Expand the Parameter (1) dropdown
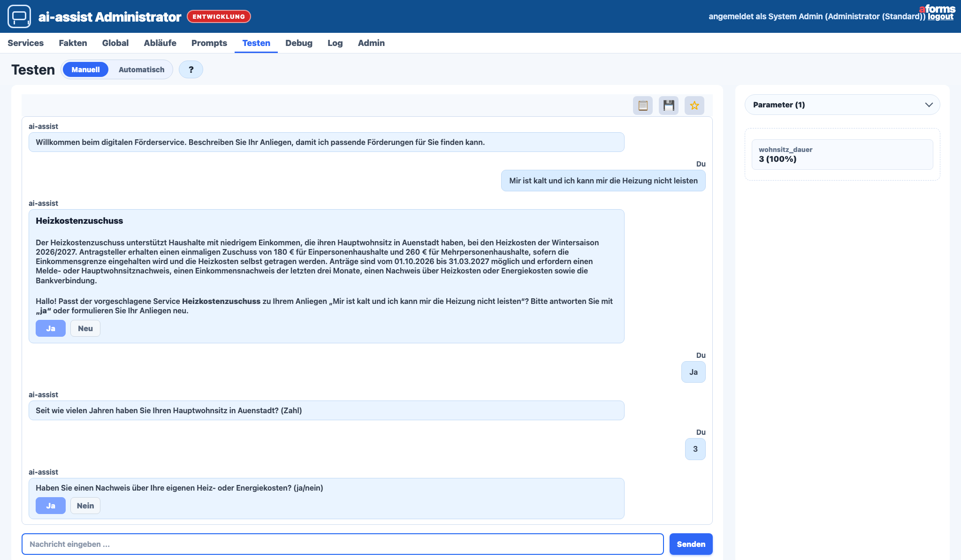Viewport: 961px width, 560px height. (x=842, y=105)
